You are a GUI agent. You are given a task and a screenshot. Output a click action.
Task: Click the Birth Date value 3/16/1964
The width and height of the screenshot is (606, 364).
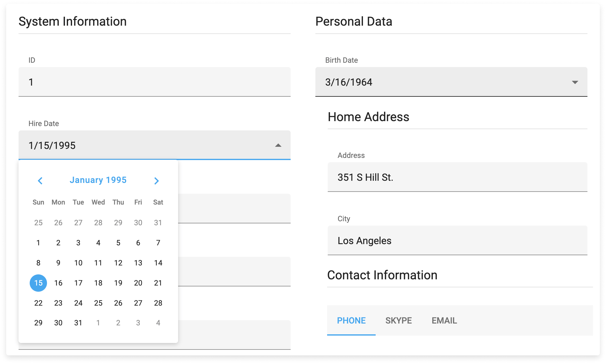[x=348, y=82]
